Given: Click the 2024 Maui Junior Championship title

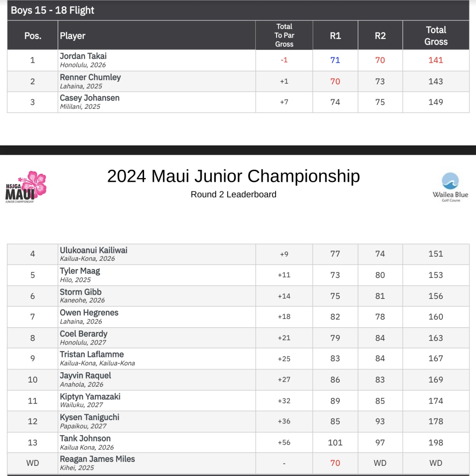Looking at the screenshot, I should (233, 176).
